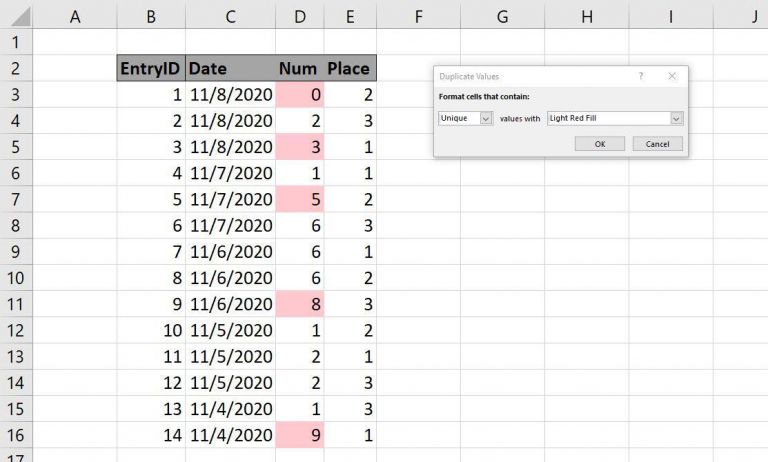Click the highlighted cell with value 9
This screenshot has width=768, height=462.
point(300,433)
